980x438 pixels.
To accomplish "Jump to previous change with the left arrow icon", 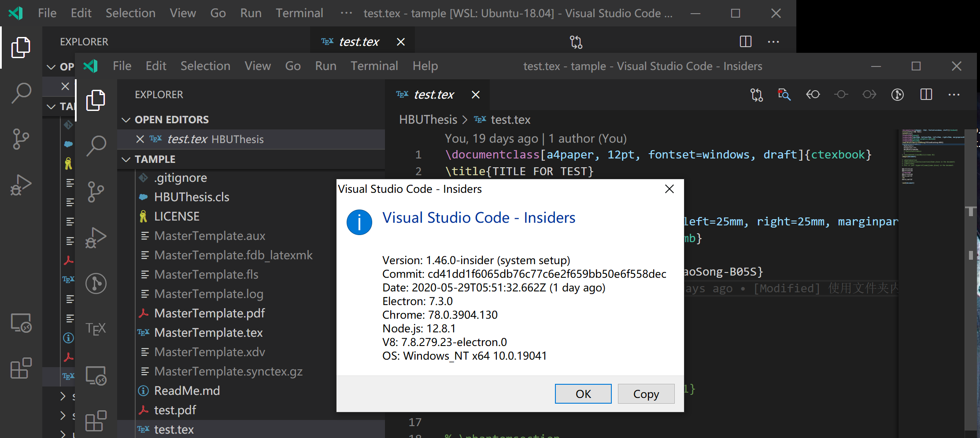I will pos(813,94).
